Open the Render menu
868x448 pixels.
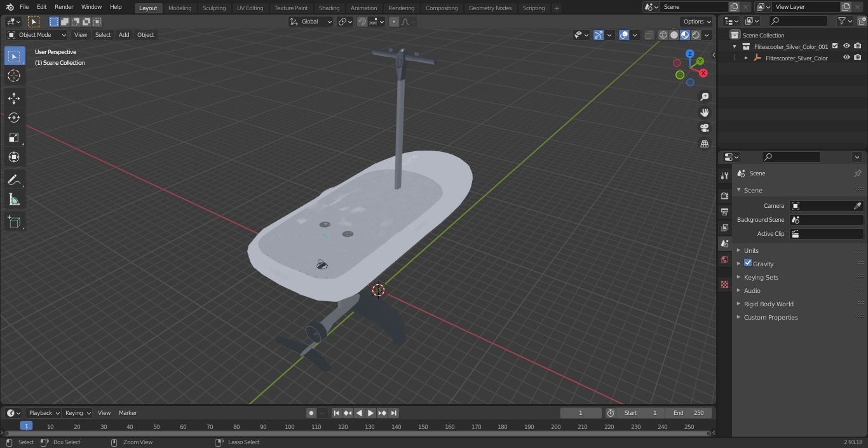(x=64, y=7)
